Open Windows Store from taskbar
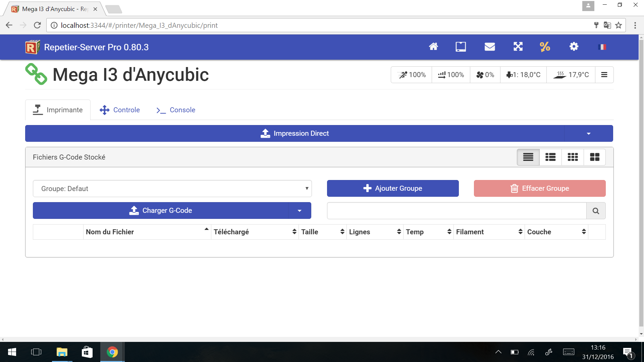Image resolution: width=644 pixels, height=362 pixels. tap(87, 352)
